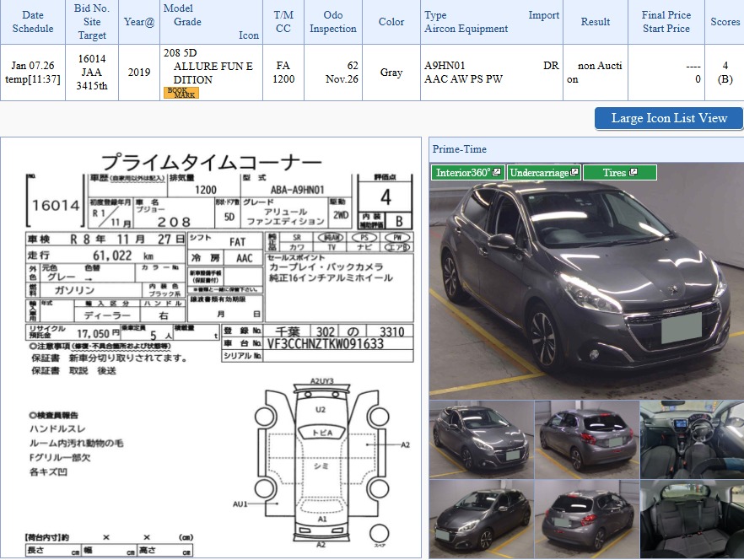Select the bid number 16014 cell
The width and height of the screenshot is (744, 560).
(x=92, y=73)
